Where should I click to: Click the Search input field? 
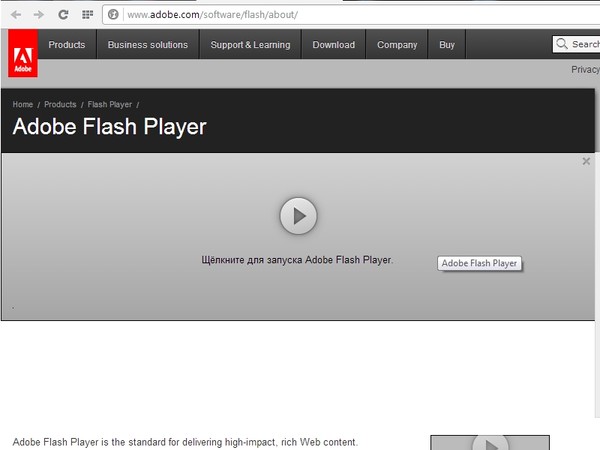[576, 44]
